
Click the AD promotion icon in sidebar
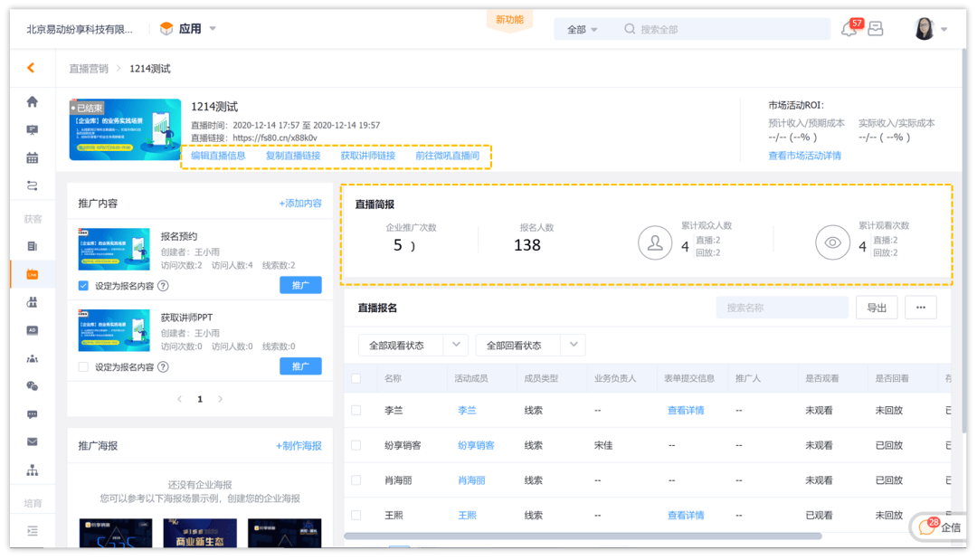(32, 330)
